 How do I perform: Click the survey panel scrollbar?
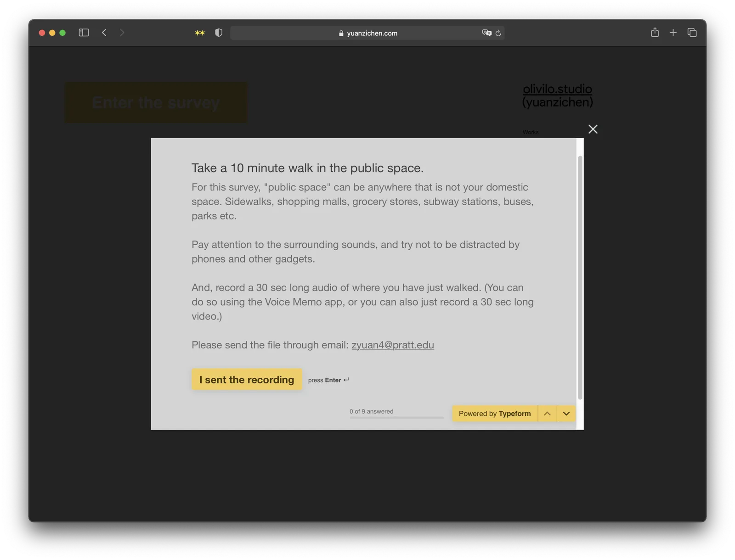click(x=580, y=278)
